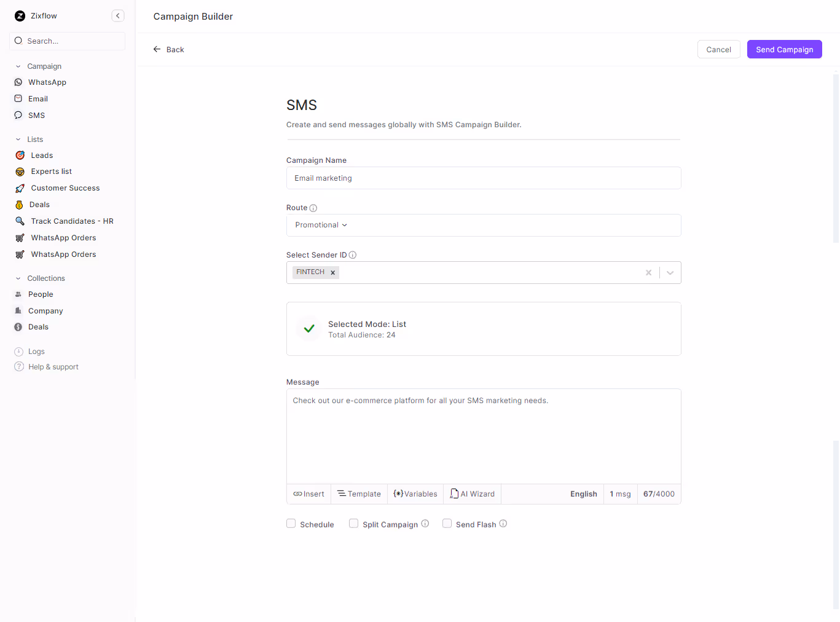Click the Leads list icon
The image size is (840, 622).
(x=20, y=155)
